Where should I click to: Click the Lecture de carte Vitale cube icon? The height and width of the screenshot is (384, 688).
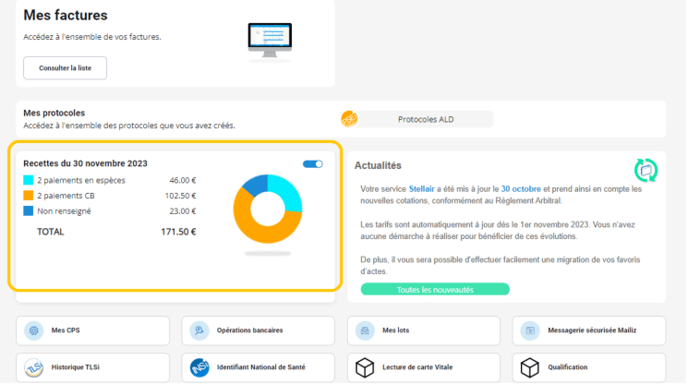(365, 367)
